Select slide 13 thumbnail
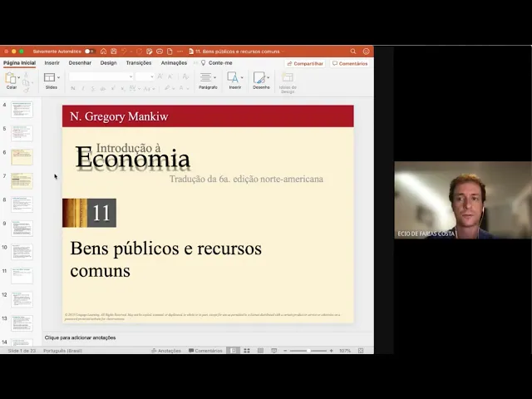 pos(22,323)
